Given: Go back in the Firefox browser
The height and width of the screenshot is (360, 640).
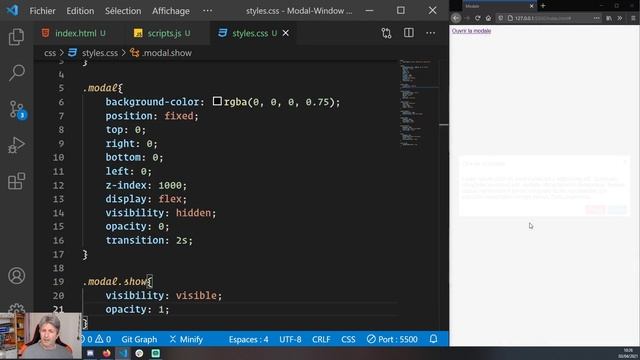Looking at the screenshot, I should 456,18.
